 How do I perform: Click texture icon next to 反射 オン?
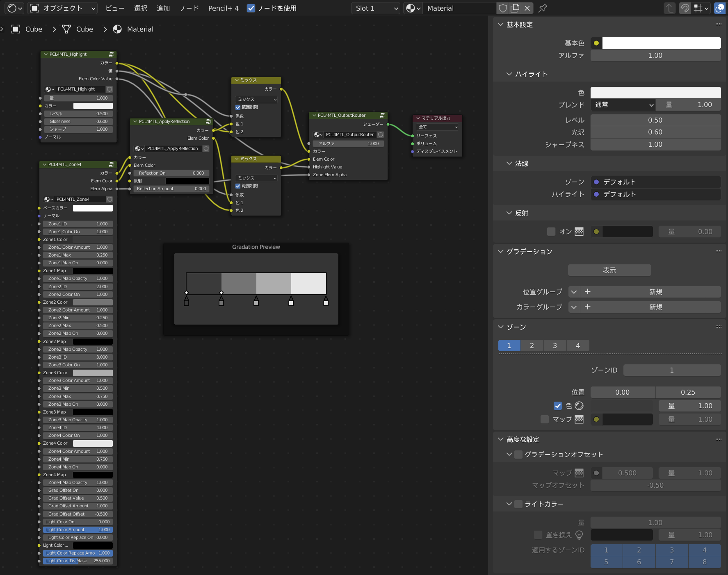click(579, 232)
